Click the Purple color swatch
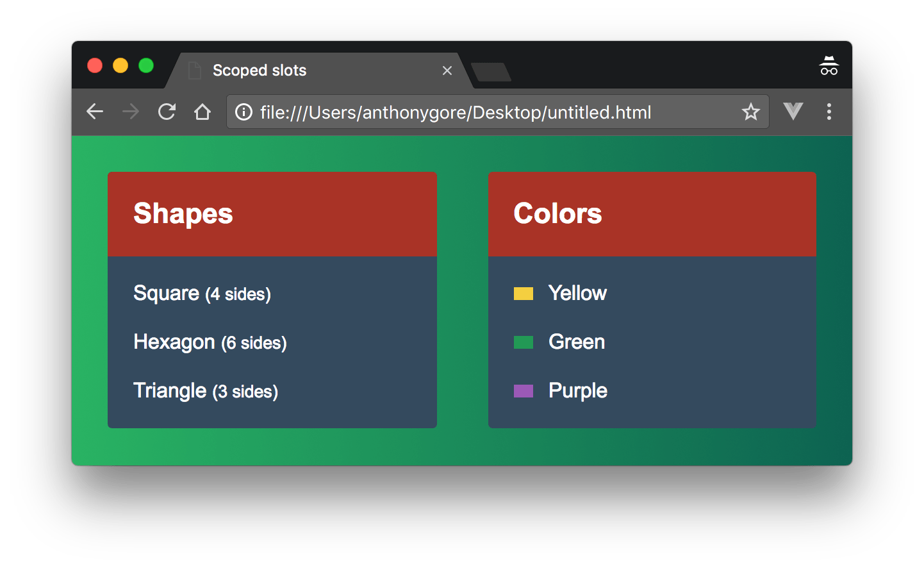924x568 pixels. 523,390
